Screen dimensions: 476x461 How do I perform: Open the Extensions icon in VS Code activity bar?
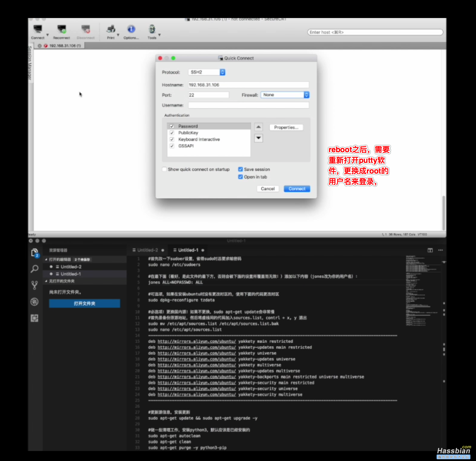(35, 318)
